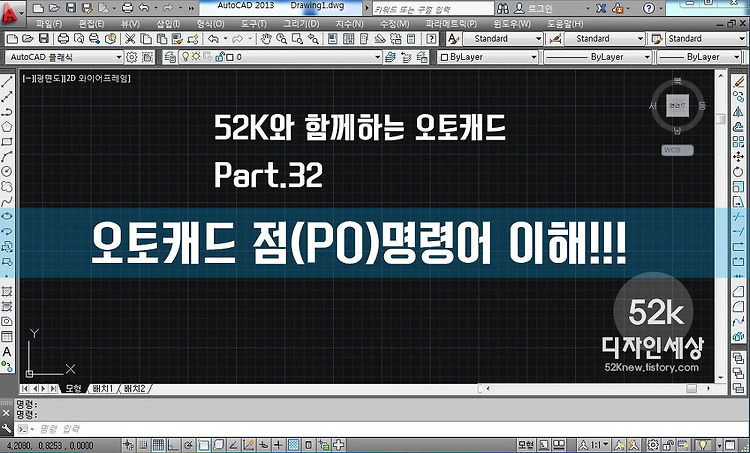The image size is (750, 453).
Task: Click the 로그인 sign-in button
Action: click(534, 9)
